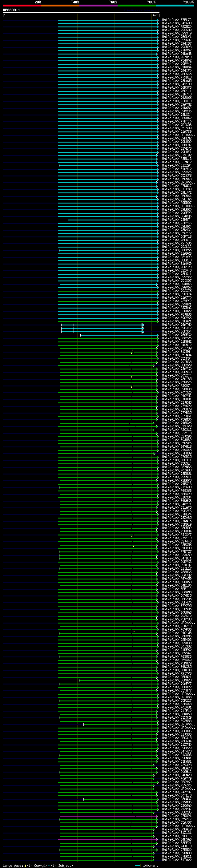The image size is (197, 868).
Task: Select hit UniRef100_Q6ATH0
Action: pos(177,325)
